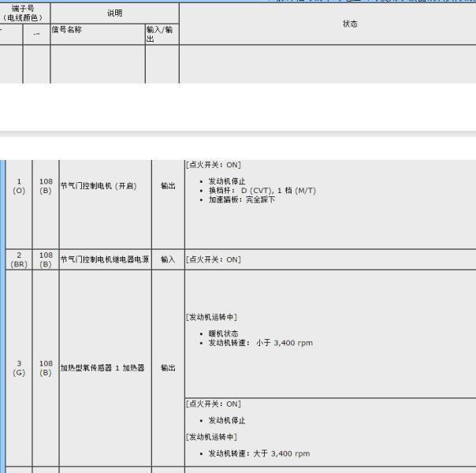Click '输出' in throttle motor row
This screenshot has height=473, width=476.
tap(168, 186)
